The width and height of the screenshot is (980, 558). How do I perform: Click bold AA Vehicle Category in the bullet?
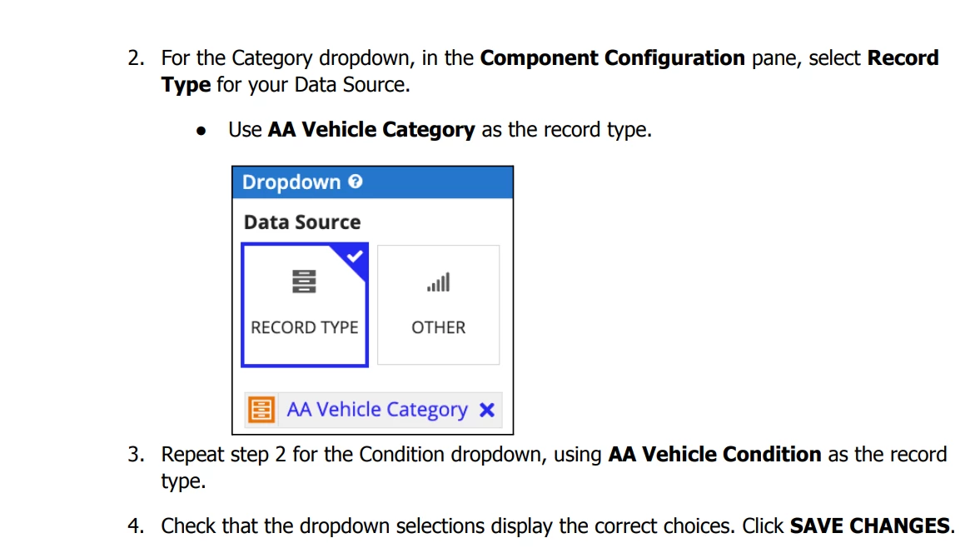tap(371, 130)
